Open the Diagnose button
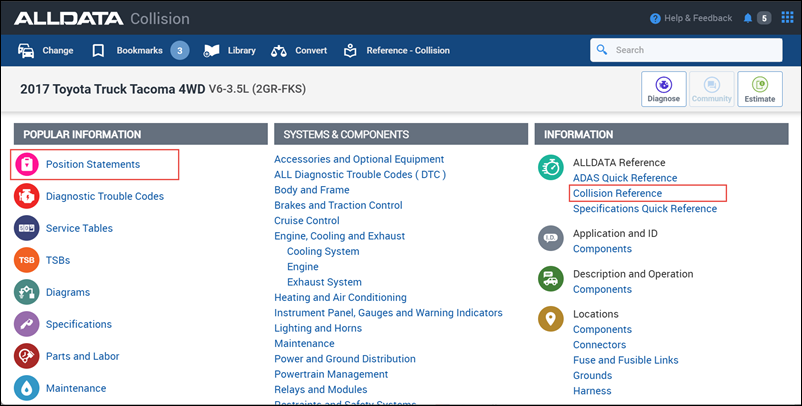The height and width of the screenshot is (406, 802). click(x=664, y=89)
